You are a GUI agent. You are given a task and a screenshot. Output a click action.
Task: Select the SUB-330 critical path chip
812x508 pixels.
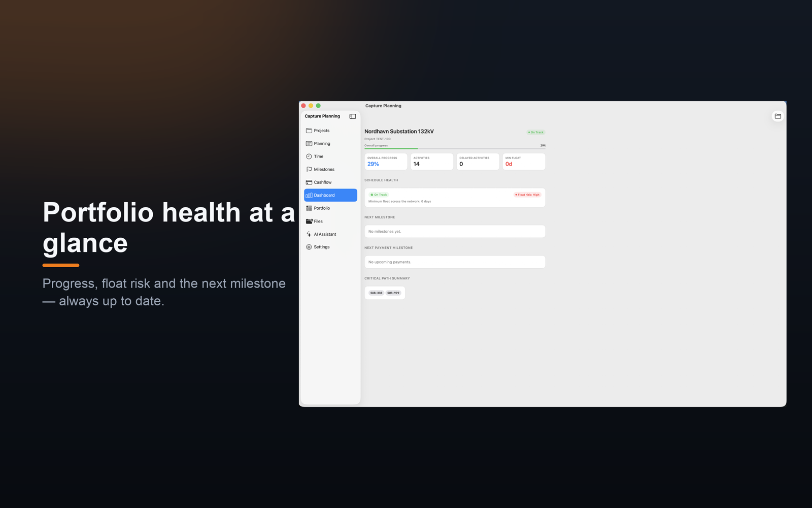376,293
